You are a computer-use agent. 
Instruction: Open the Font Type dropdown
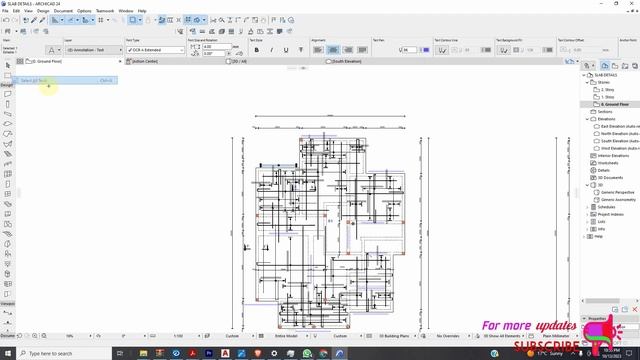pyautogui.click(x=155, y=50)
